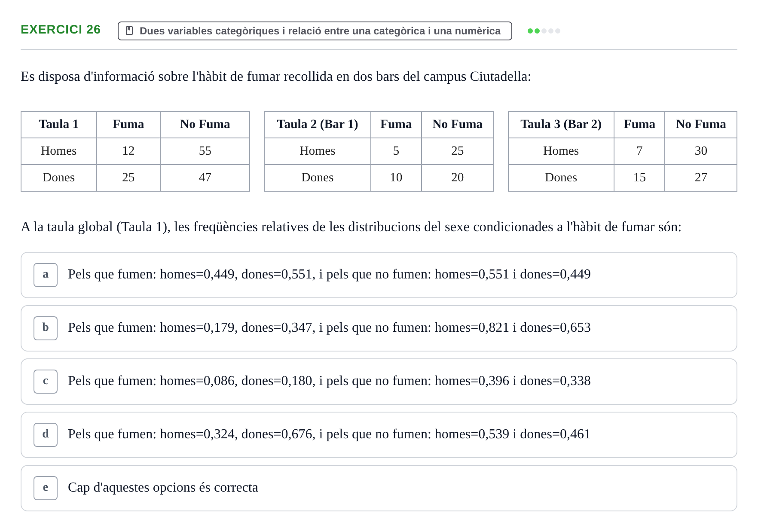Click 'Dones' row label in Taula 2

[318, 178]
